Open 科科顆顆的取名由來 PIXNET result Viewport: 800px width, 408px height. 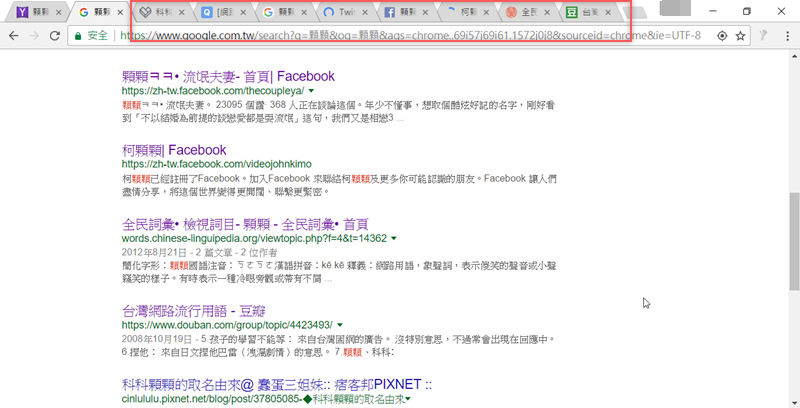(277, 385)
